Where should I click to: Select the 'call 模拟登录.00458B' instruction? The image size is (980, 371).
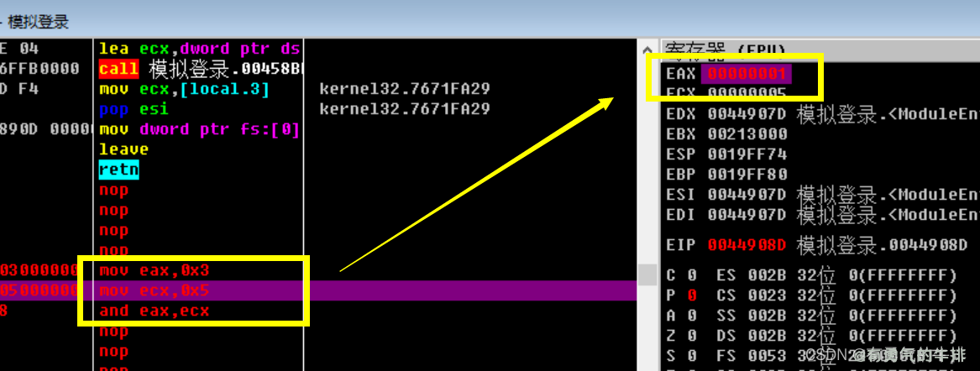tap(201, 69)
